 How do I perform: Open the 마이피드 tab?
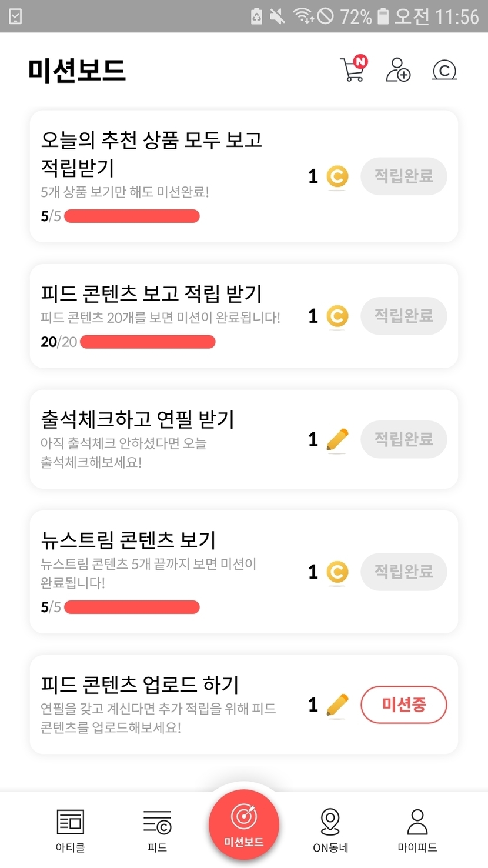(417, 830)
